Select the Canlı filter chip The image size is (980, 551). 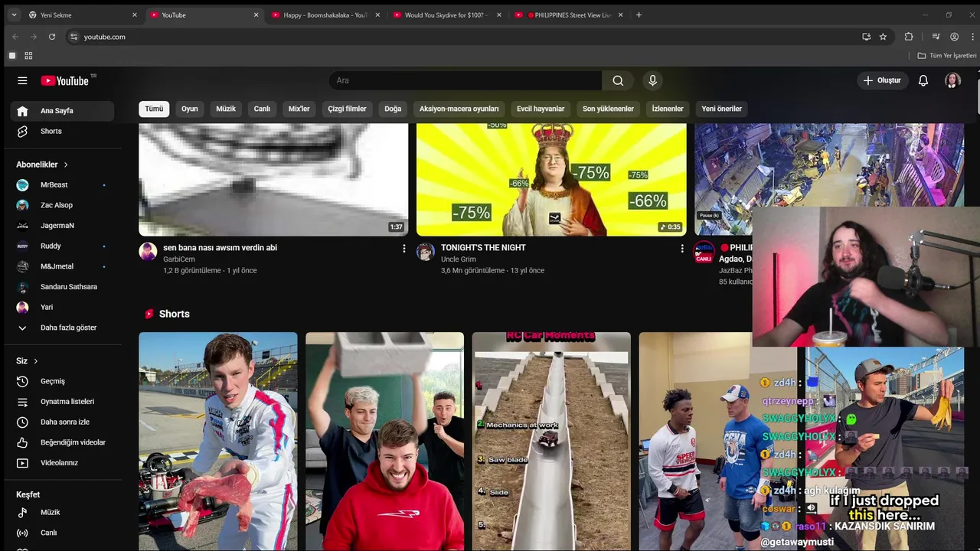[x=262, y=109]
